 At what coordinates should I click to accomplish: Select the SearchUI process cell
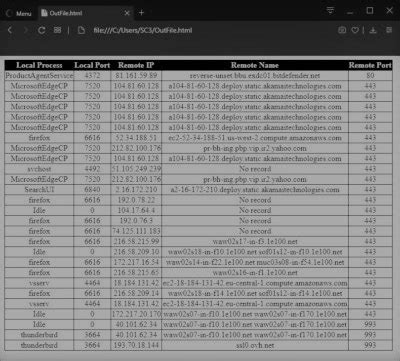[39, 190]
